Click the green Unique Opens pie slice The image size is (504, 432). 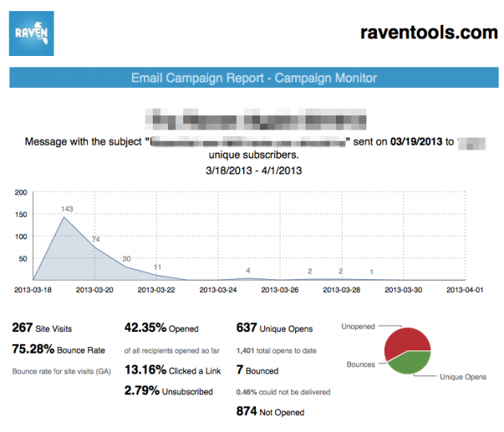click(411, 363)
